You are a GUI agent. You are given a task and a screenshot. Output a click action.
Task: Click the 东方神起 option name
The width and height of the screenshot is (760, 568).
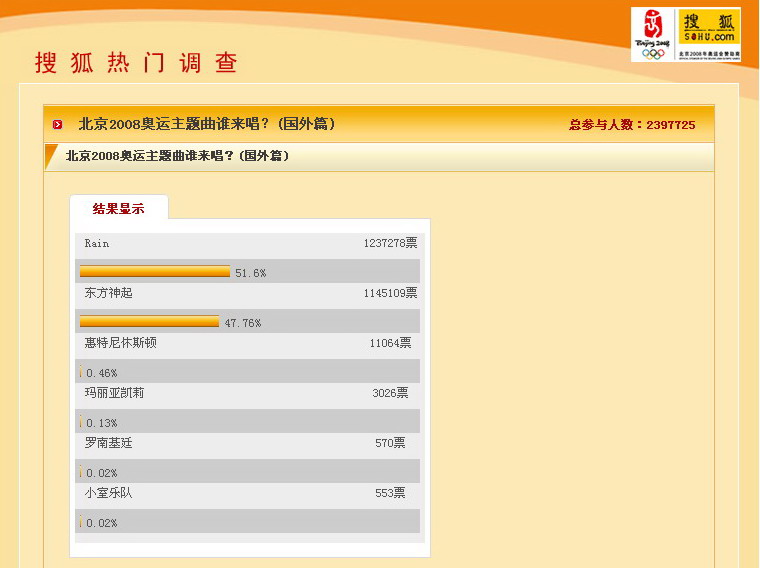[x=109, y=293]
